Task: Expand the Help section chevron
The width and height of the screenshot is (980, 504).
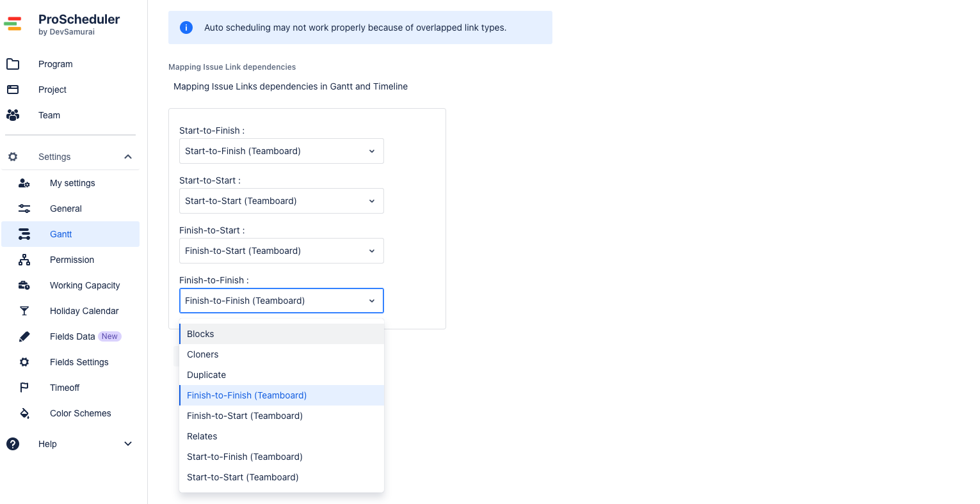Action: (x=128, y=444)
